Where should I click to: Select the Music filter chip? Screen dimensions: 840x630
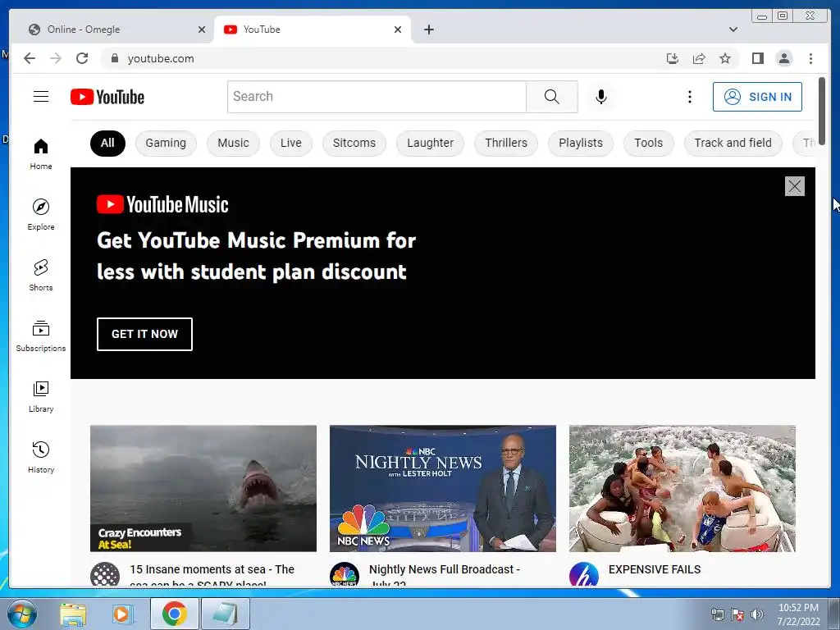tap(233, 143)
